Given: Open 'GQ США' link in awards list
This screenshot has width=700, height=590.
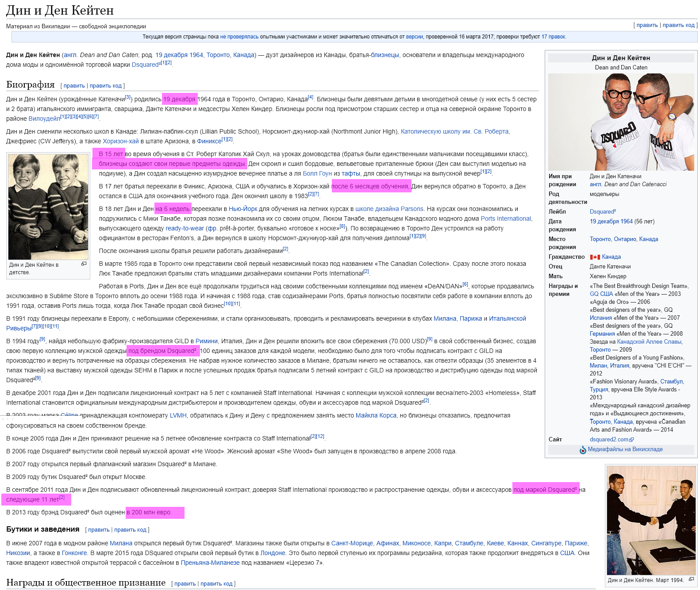Looking at the screenshot, I should click(x=601, y=294).
